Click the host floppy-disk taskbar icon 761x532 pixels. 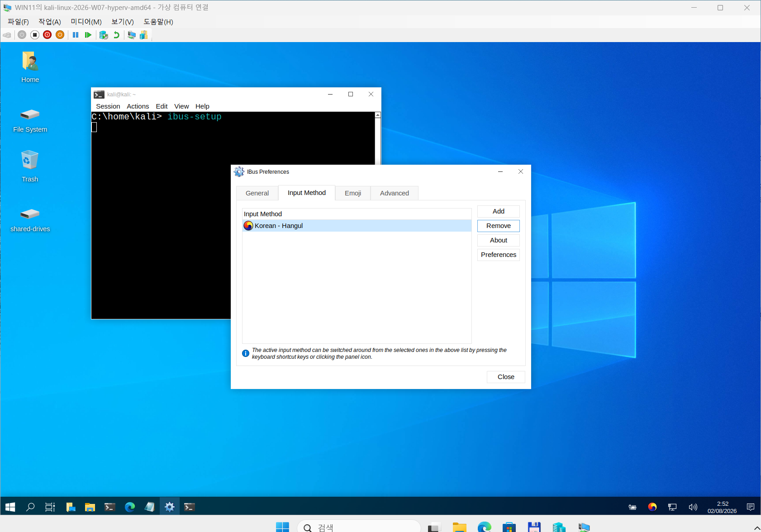pos(534,527)
